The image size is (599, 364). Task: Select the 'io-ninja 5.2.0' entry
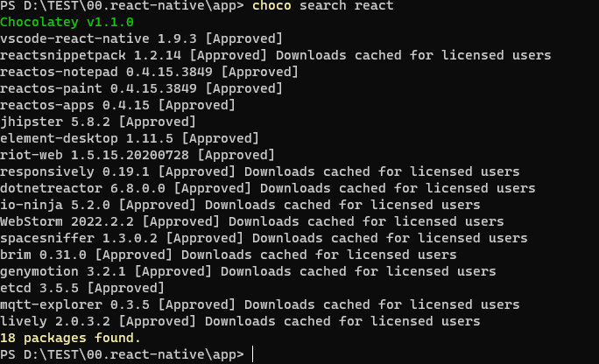click(x=240, y=205)
